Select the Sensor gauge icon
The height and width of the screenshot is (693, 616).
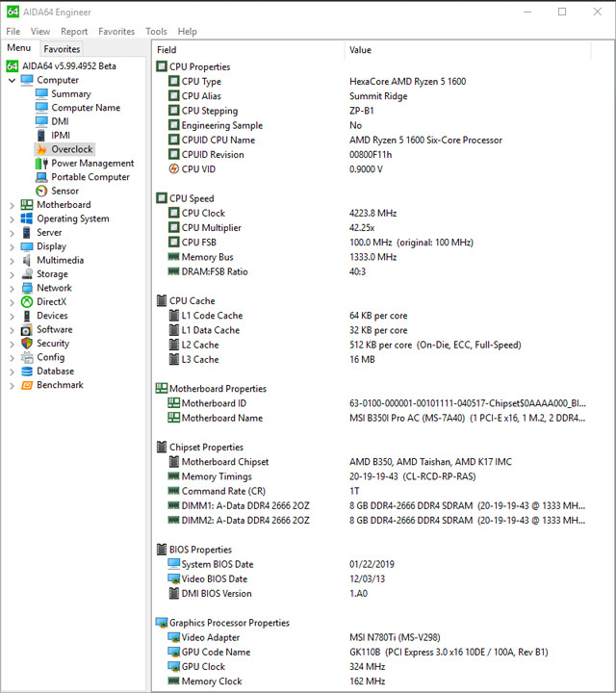coord(41,191)
